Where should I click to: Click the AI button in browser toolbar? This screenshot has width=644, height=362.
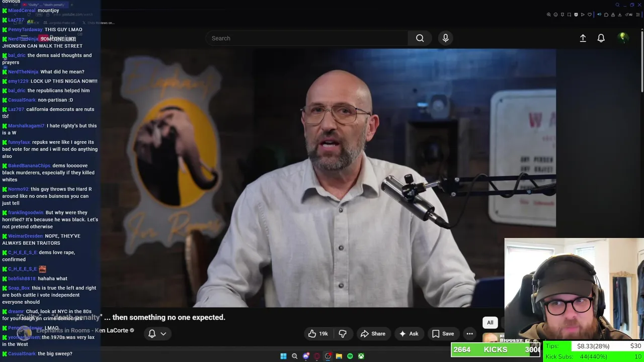coord(629,15)
